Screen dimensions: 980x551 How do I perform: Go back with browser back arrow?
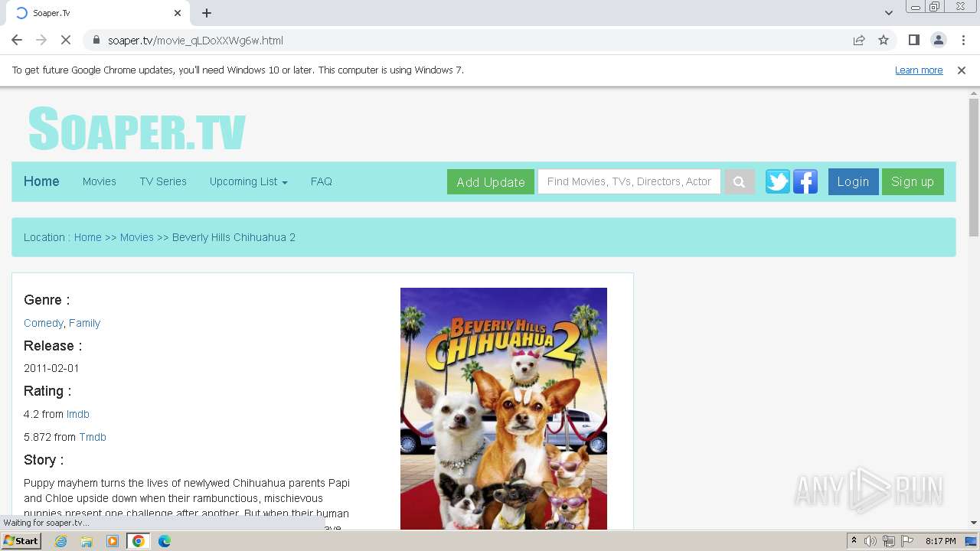[17, 40]
